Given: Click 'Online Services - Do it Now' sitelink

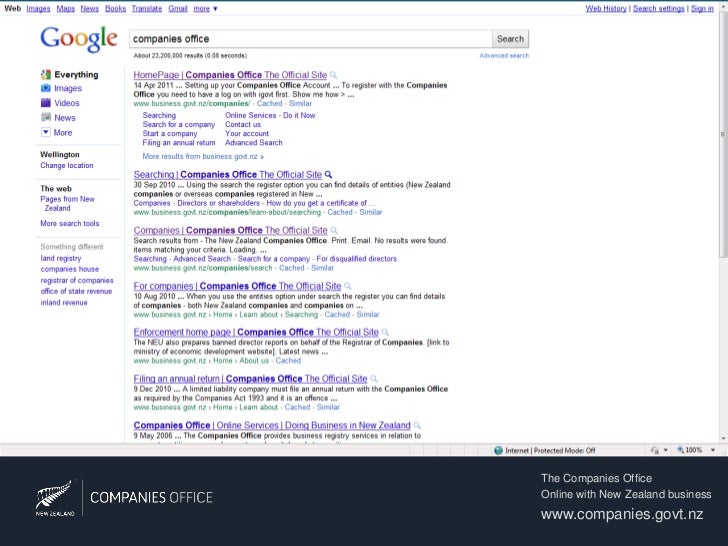Looking at the screenshot, I should click(270, 115).
